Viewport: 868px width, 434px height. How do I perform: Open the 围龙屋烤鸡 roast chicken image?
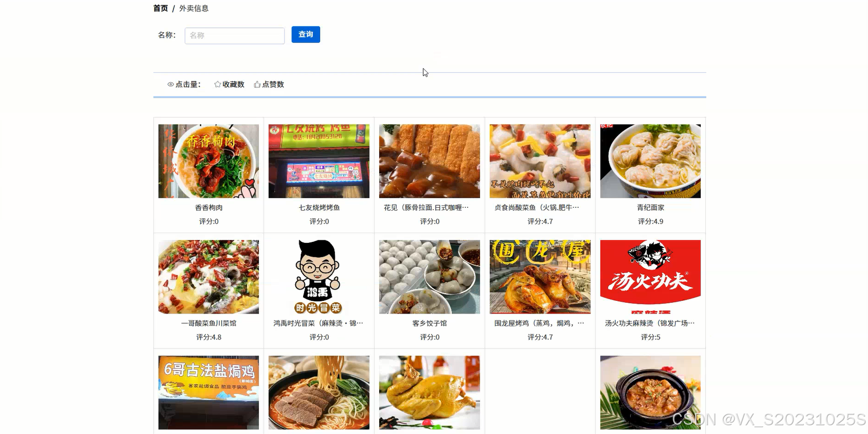tap(540, 276)
